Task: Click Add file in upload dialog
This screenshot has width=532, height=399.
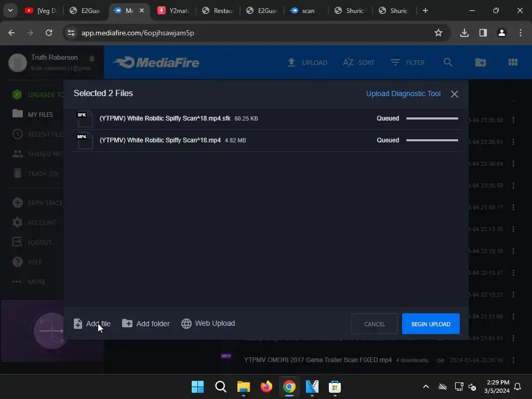Action: 92,324
